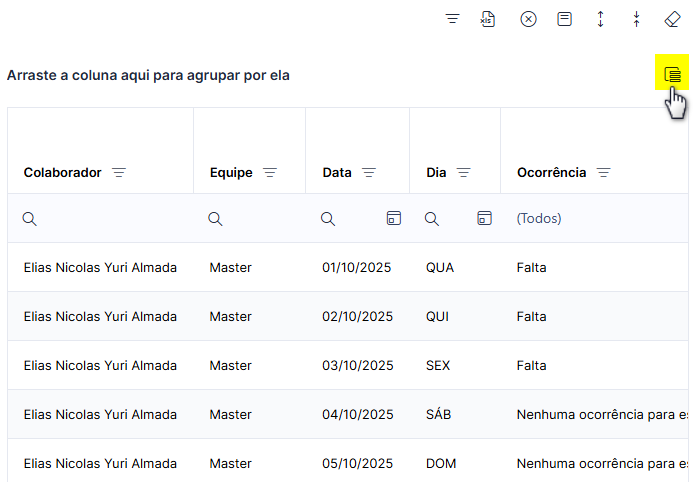Image resolution: width=694 pixels, height=482 pixels.
Task: Click search icon in Data filter row
Action: coord(328,219)
